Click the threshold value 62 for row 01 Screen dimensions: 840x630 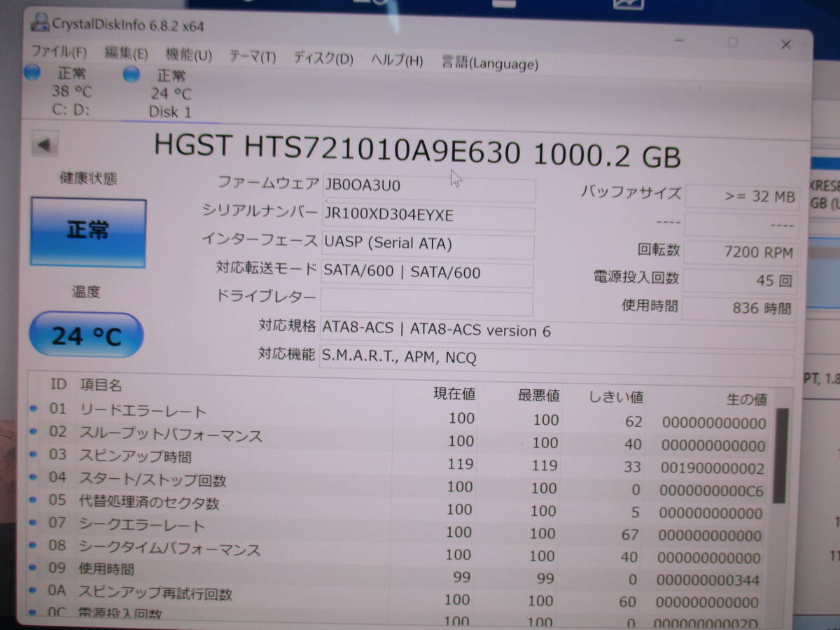pos(634,422)
